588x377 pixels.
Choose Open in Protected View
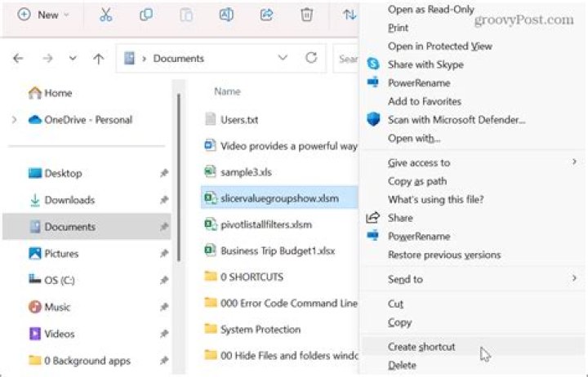[440, 46]
